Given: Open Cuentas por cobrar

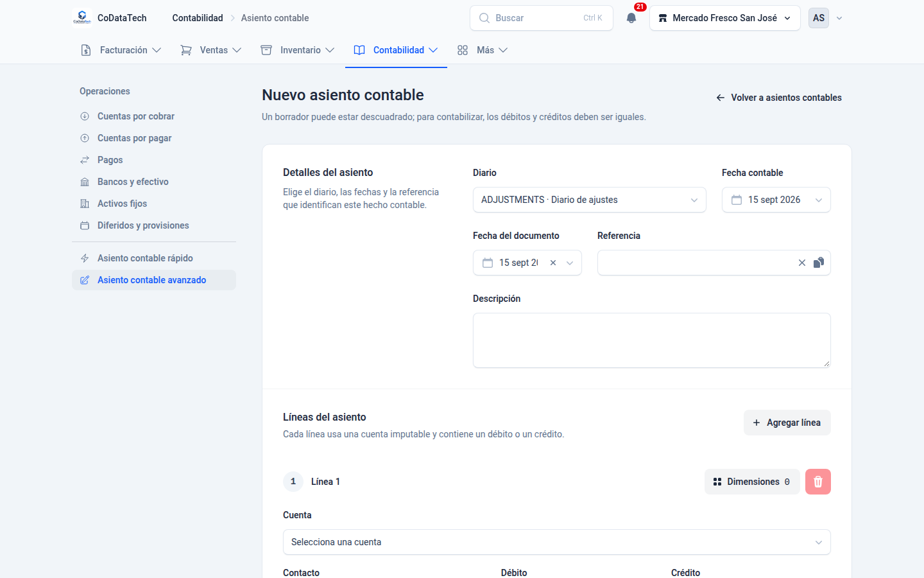Looking at the screenshot, I should pyautogui.click(x=154, y=116).
